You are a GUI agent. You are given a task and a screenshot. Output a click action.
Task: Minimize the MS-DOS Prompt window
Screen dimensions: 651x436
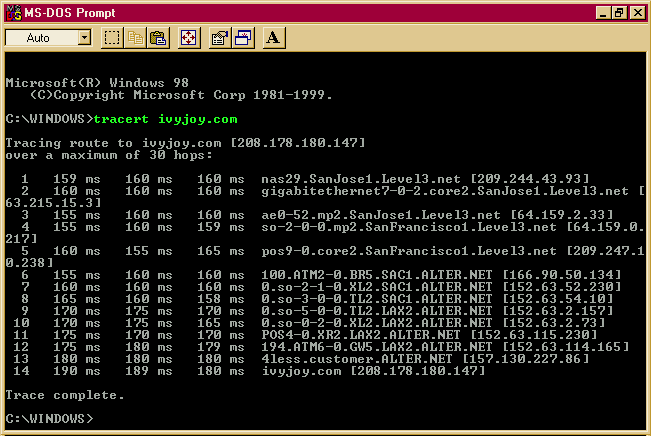pos(603,13)
